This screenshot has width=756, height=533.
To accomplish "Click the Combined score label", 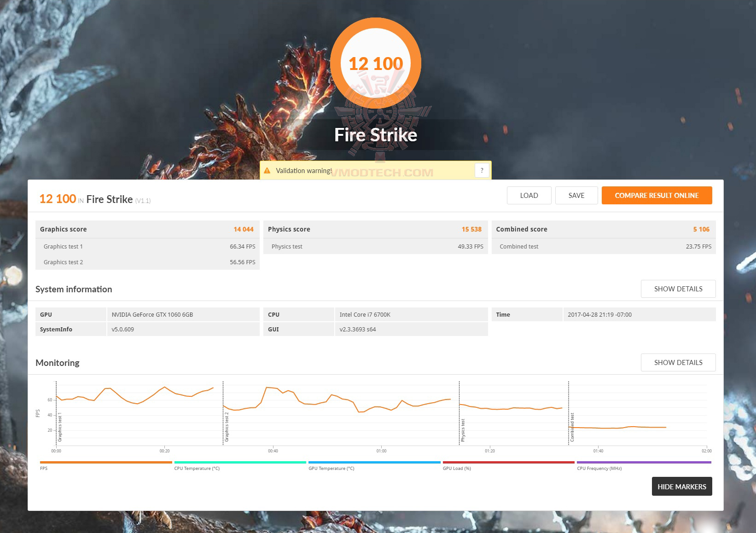I will pyautogui.click(x=522, y=229).
